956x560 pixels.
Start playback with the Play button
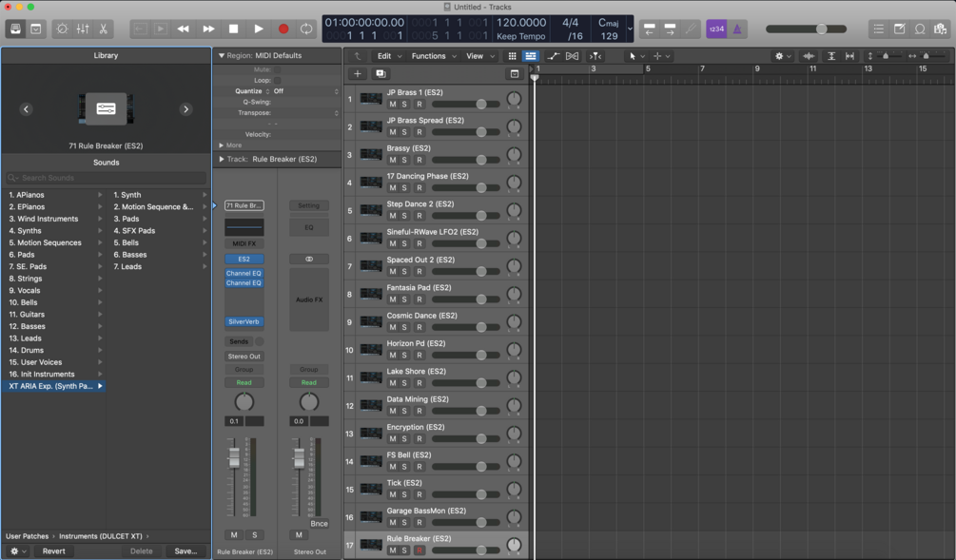click(259, 29)
